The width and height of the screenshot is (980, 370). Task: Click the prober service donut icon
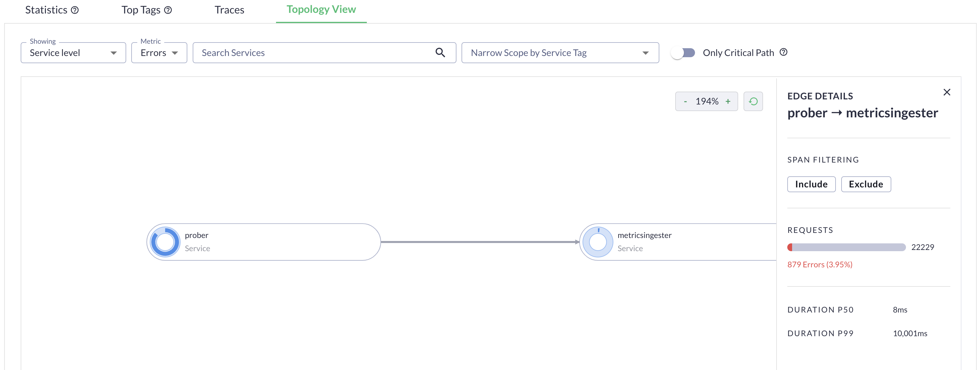pos(165,242)
